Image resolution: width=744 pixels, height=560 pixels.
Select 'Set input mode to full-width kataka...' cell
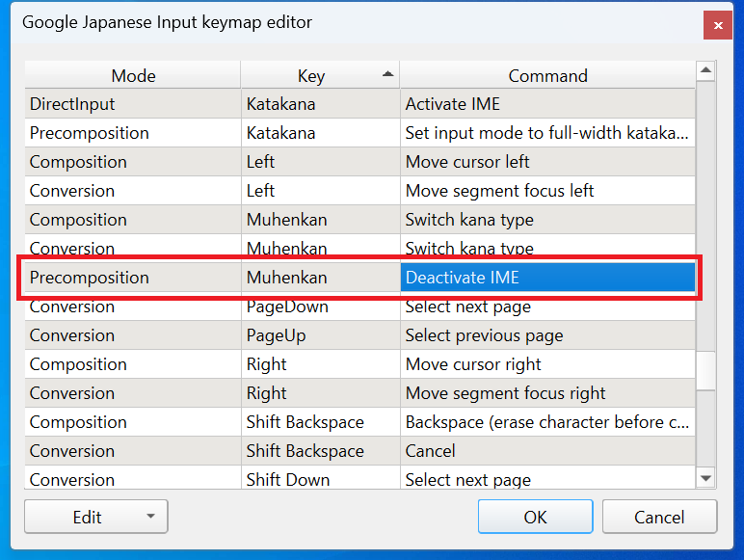point(547,132)
